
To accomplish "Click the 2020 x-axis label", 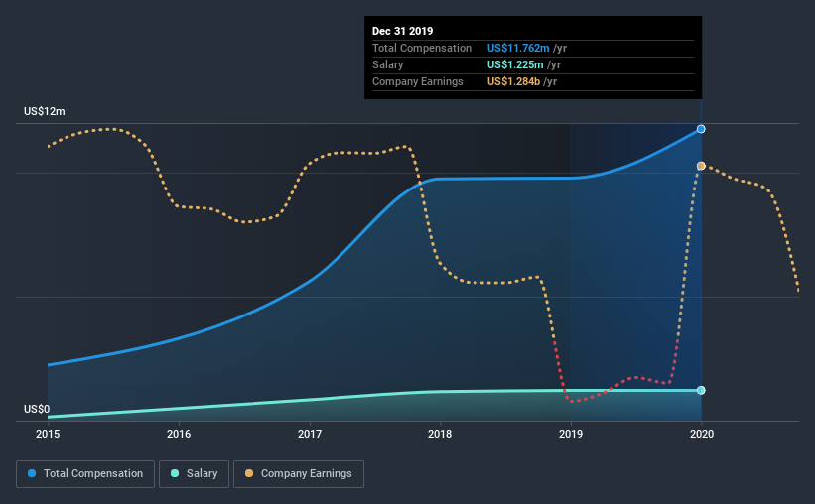I will pyautogui.click(x=702, y=434).
